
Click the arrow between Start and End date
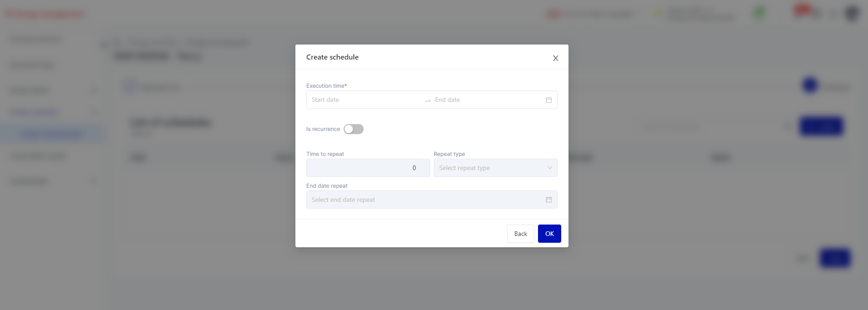click(427, 100)
